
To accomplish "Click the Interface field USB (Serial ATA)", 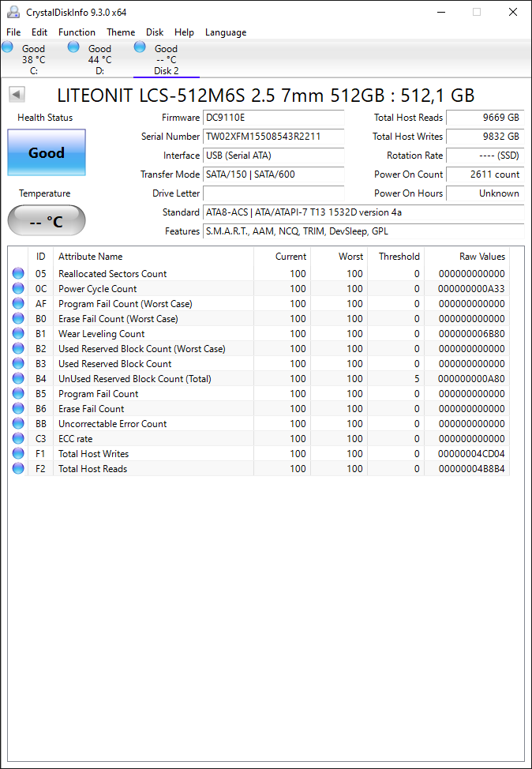I will 274,156.
